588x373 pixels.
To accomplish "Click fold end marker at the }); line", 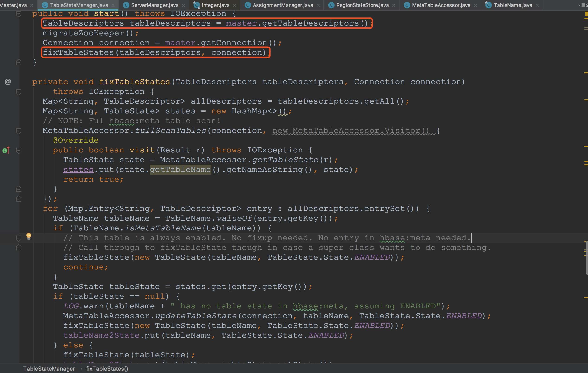I will 19,199.
